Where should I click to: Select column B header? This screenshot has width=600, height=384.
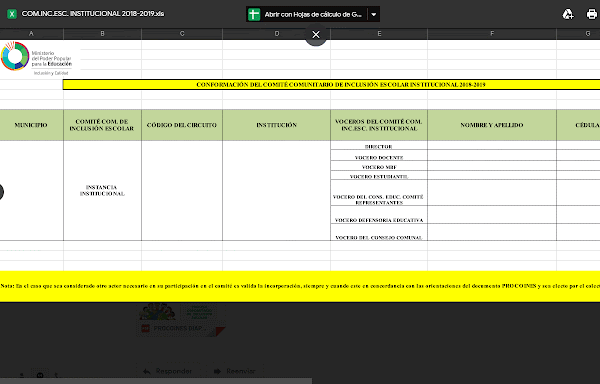[x=103, y=34]
